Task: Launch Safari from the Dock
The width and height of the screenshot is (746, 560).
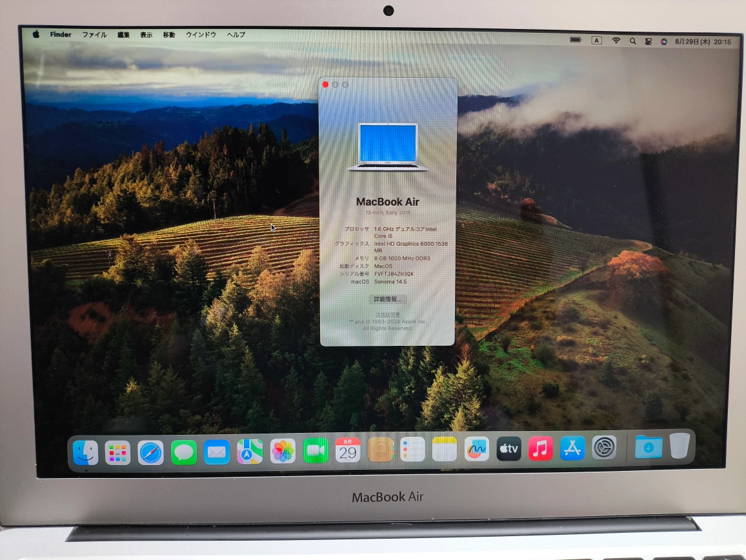Action: click(x=150, y=452)
